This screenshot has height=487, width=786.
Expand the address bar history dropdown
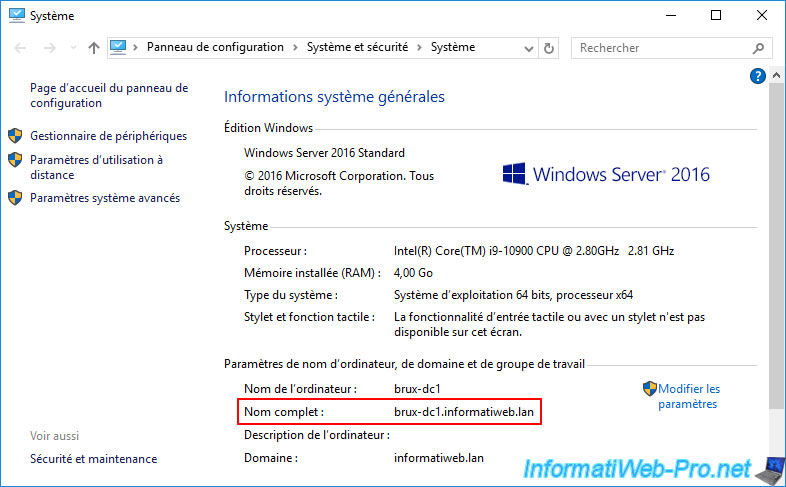tap(529, 48)
